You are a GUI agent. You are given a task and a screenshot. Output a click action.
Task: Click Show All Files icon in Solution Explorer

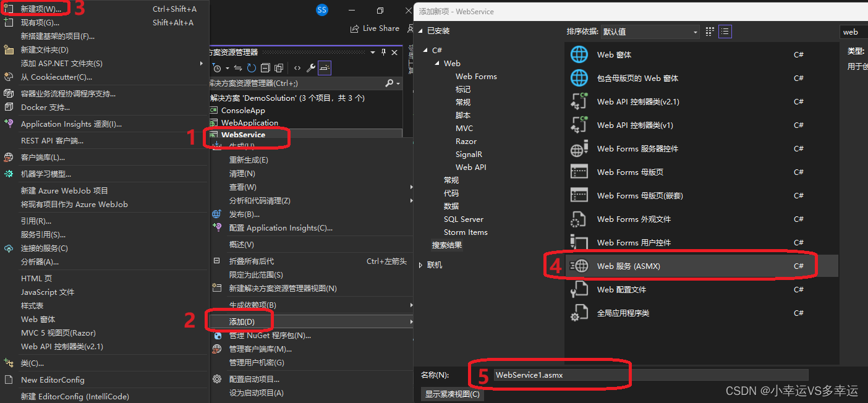click(x=279, y=68)
